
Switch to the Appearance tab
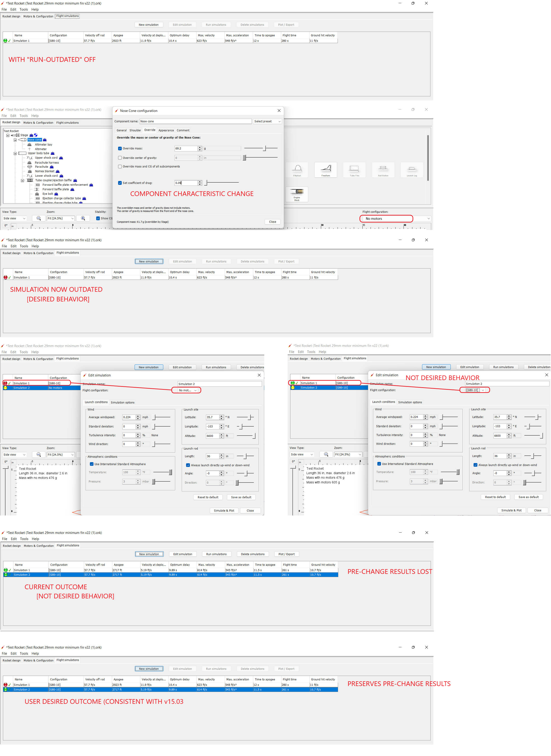166,130
